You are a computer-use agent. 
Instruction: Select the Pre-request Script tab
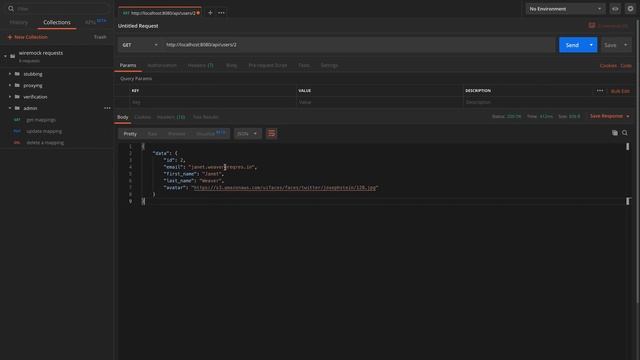point(268,65)
